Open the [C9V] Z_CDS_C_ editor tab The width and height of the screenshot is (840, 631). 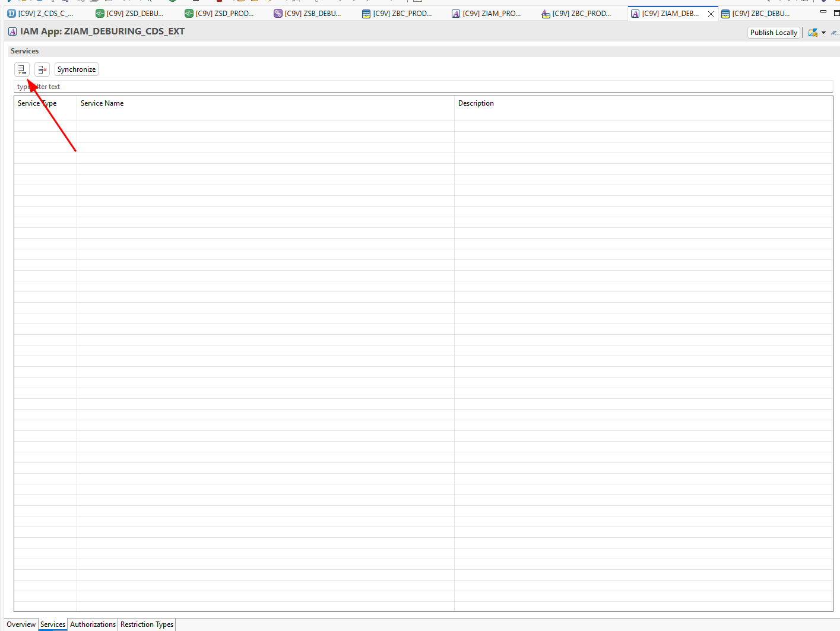coord(40,13)
